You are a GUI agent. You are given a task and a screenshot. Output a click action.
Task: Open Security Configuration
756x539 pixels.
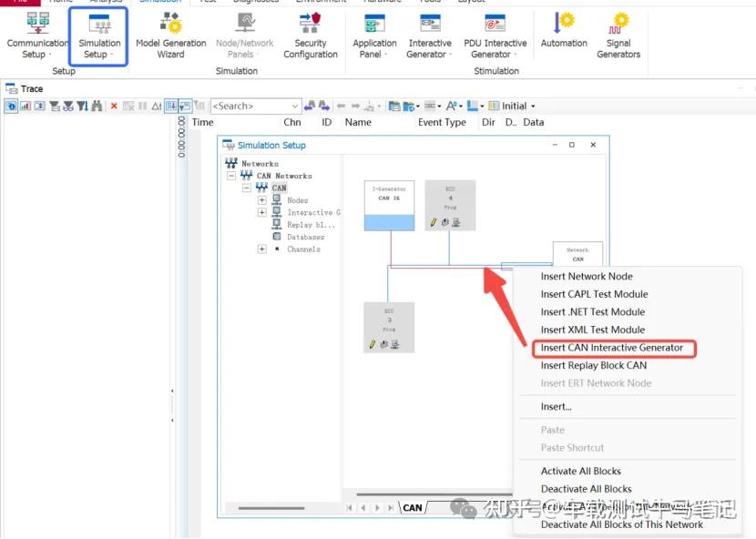311,36
